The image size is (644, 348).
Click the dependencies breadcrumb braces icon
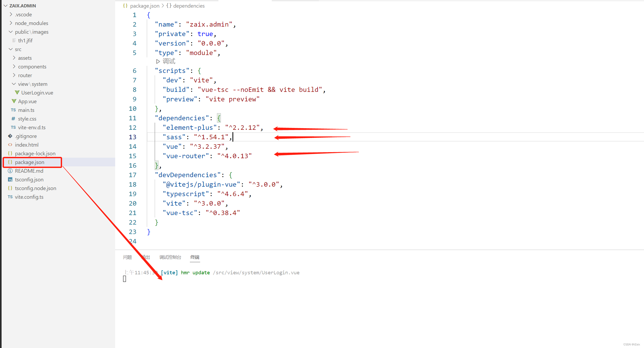[x=169, y=6]
